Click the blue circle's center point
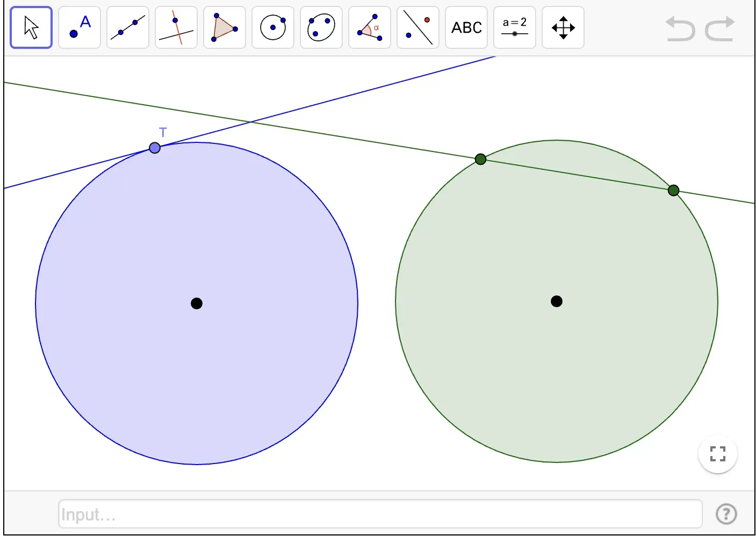Viewport: 756px width, 536px height. [197, 303]
